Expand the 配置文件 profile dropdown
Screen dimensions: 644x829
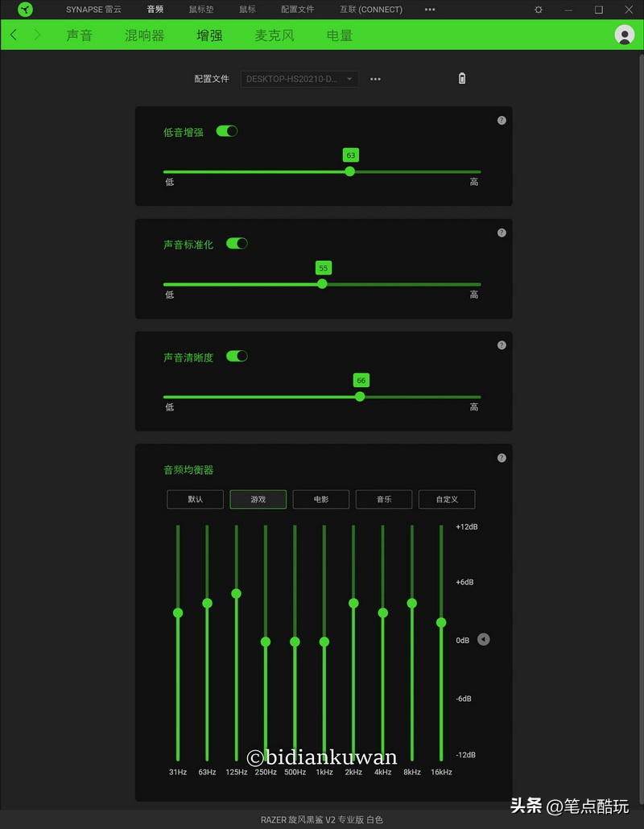(x=299, y=79)
